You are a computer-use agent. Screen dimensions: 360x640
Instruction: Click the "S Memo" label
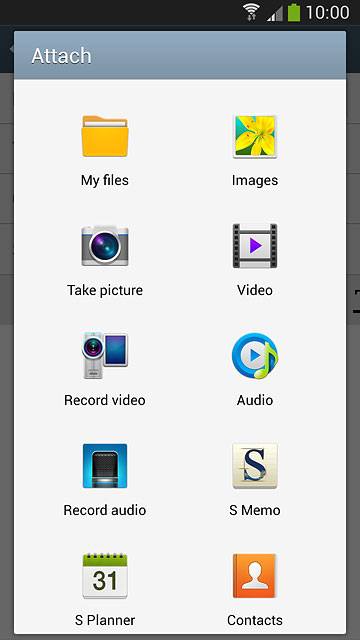tap(255, 510)
